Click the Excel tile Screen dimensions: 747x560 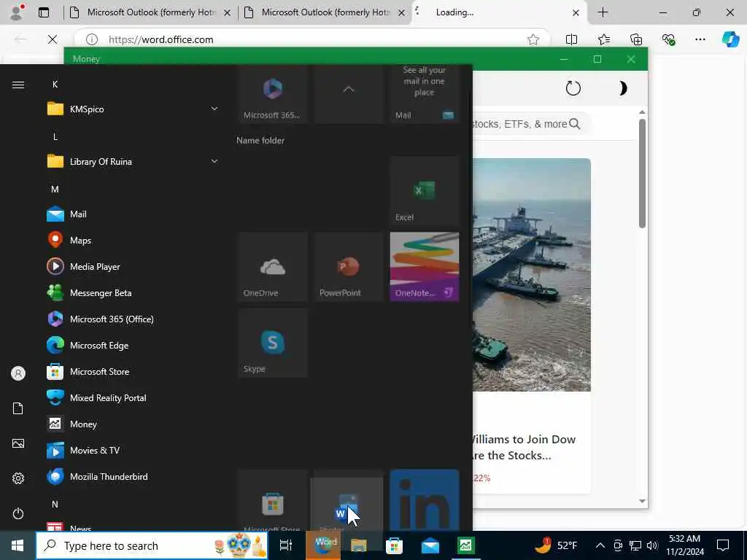click(425, 190)
